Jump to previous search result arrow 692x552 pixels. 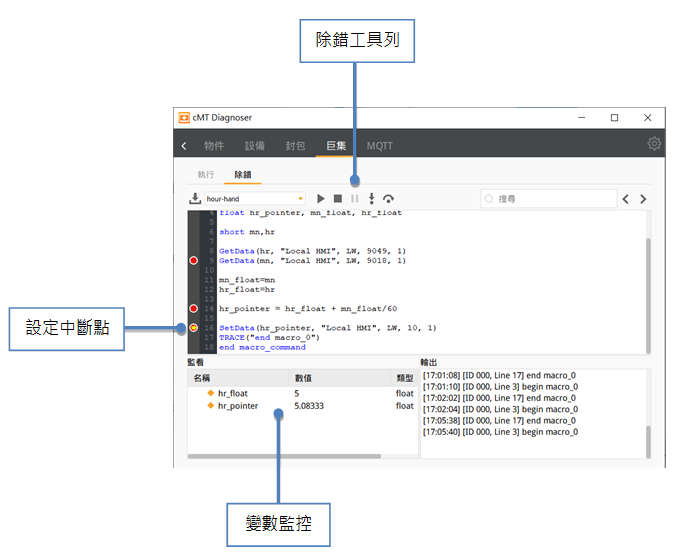[x=626, y=199]
